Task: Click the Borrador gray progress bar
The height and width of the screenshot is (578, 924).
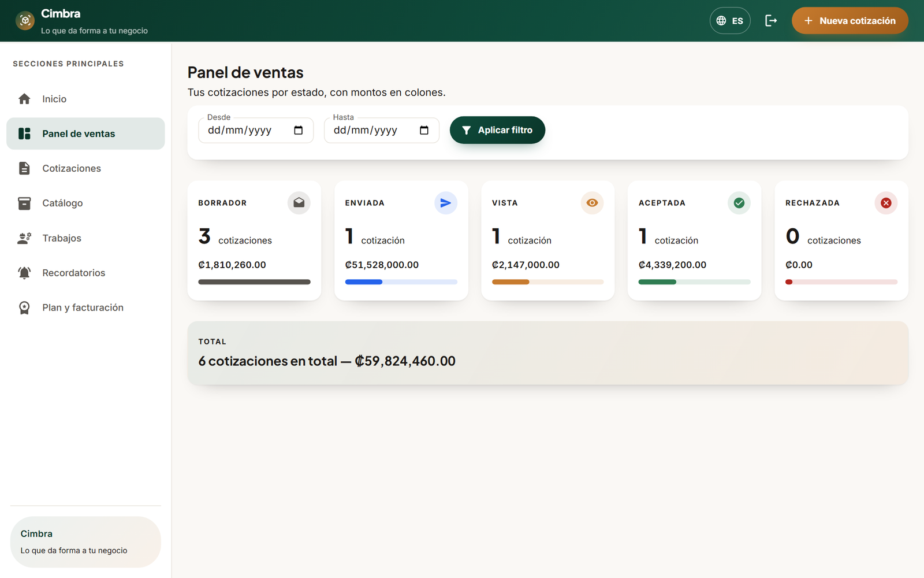Action: (x=254, y=282)
